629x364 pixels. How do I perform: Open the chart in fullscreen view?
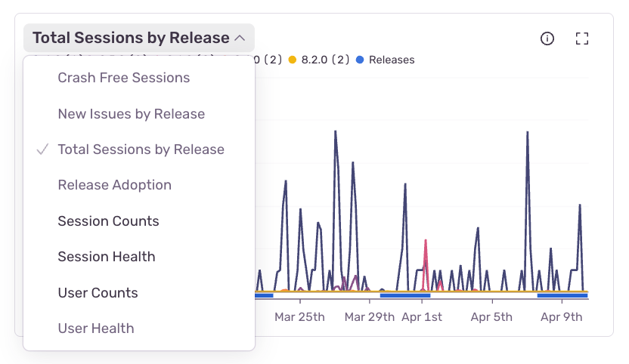click(581, 39)
